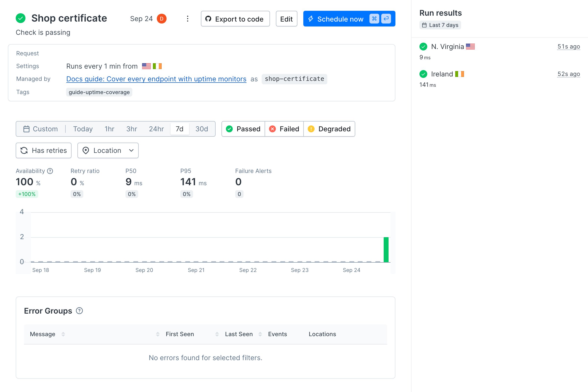This screenshot has width=588, height=392.
Task: Click the US flag in Settings row
Action: click(x=147, y=66)
